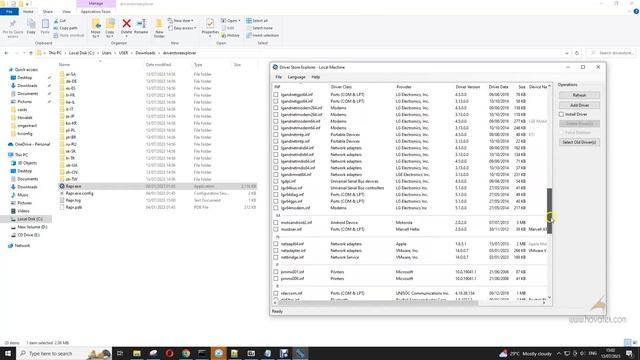Click Paste shortcut in Clipboard group

coord(69,35)
